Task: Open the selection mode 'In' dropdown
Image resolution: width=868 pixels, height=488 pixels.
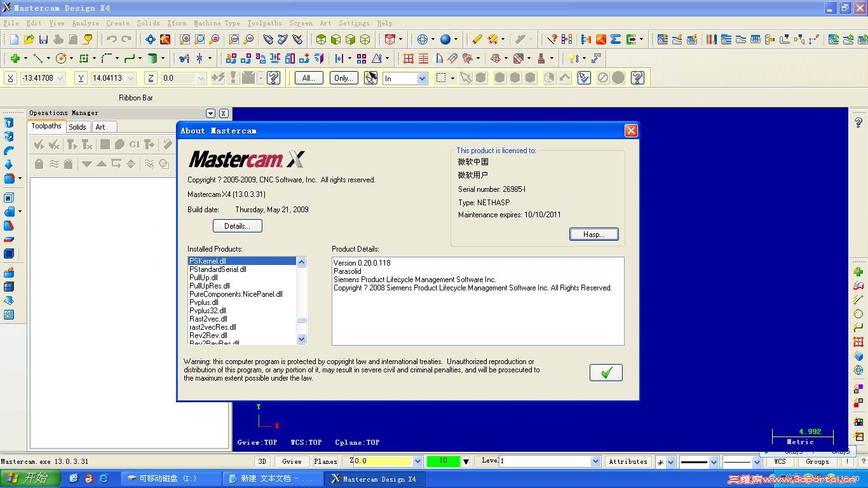Action: 422,78
